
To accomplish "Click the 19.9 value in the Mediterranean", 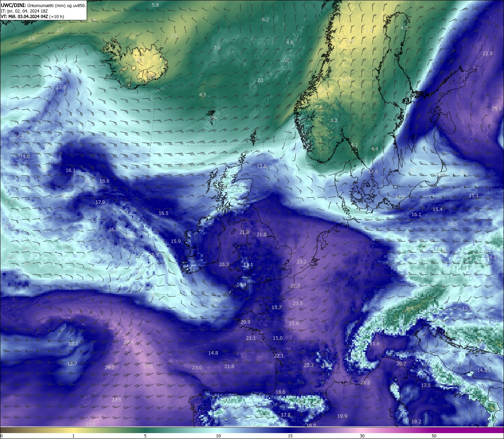I will tap(342, 416).
